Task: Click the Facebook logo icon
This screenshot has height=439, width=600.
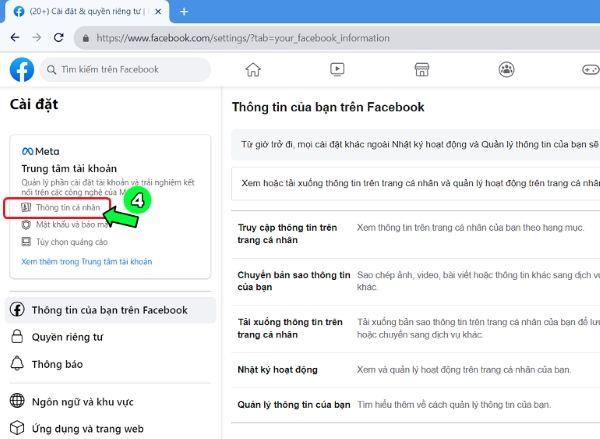Action: tap(22, 69)
